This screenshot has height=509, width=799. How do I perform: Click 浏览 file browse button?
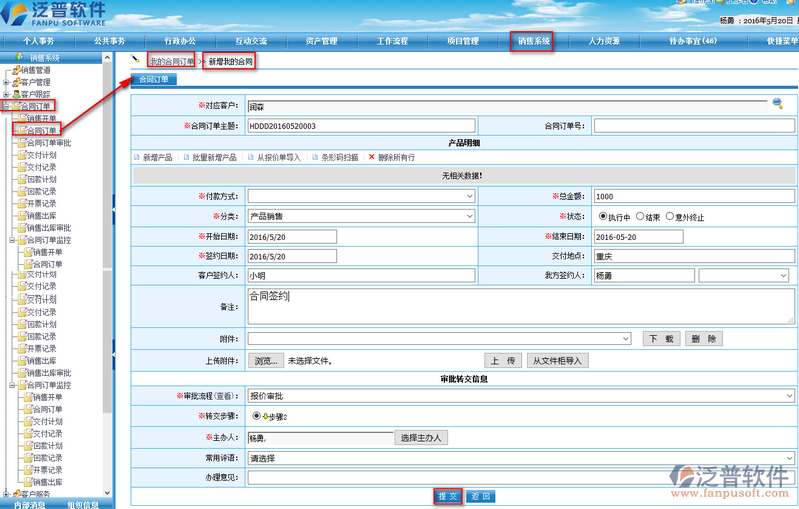[x=265, y=360]
